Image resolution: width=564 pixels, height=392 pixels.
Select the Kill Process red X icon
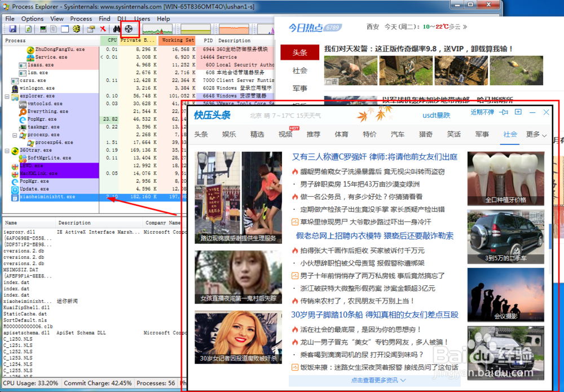point(102,30)
